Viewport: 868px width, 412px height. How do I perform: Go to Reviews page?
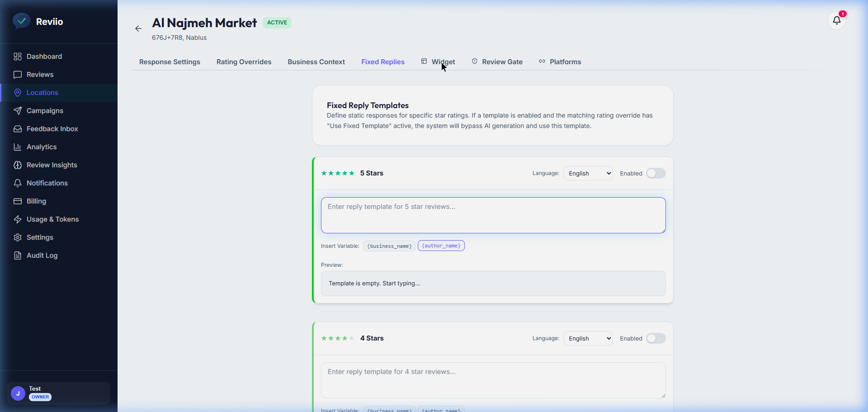(59, 75)
